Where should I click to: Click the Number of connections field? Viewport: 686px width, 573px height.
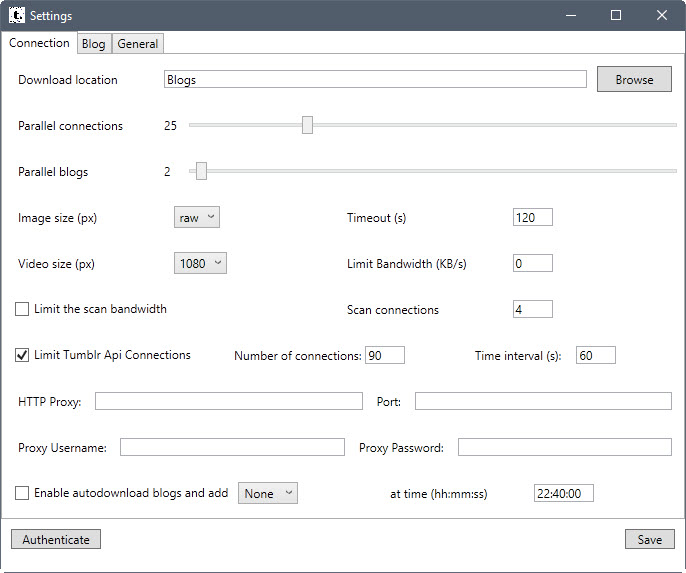385,355
